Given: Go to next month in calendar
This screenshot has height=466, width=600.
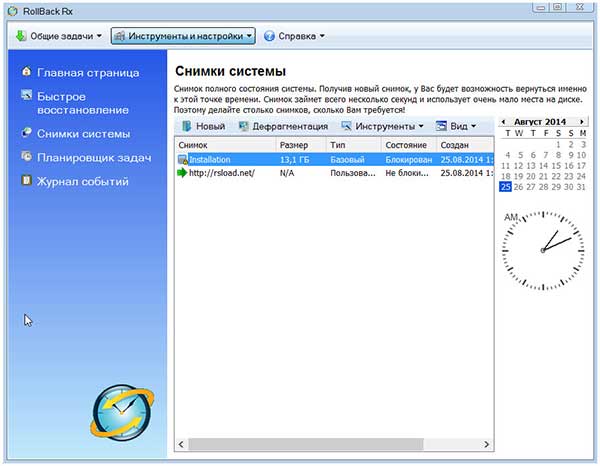Looking at the screenshot, I should (582, 122).
